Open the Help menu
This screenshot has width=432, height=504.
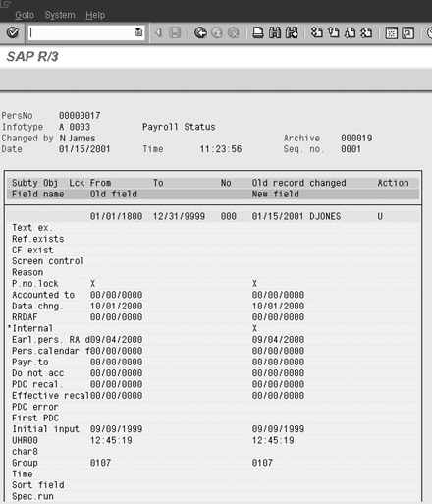95,15
